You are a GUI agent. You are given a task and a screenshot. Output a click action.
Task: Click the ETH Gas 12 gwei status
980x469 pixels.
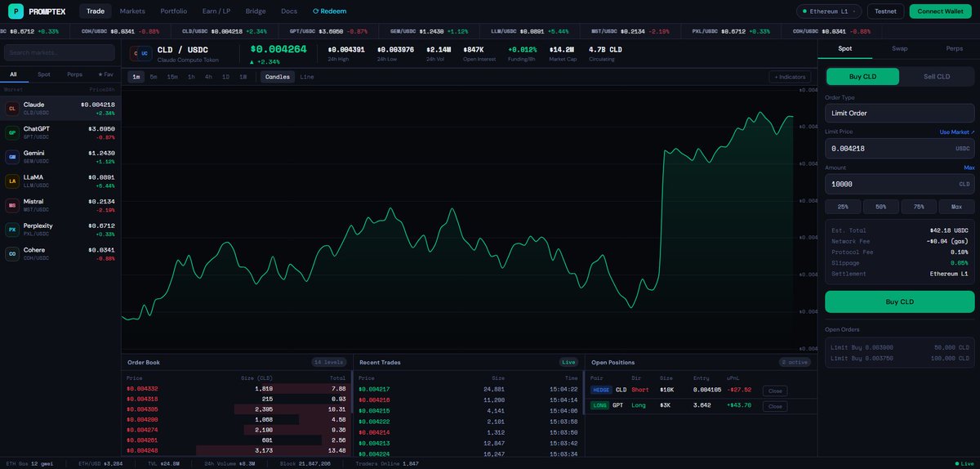click(28, 463)
